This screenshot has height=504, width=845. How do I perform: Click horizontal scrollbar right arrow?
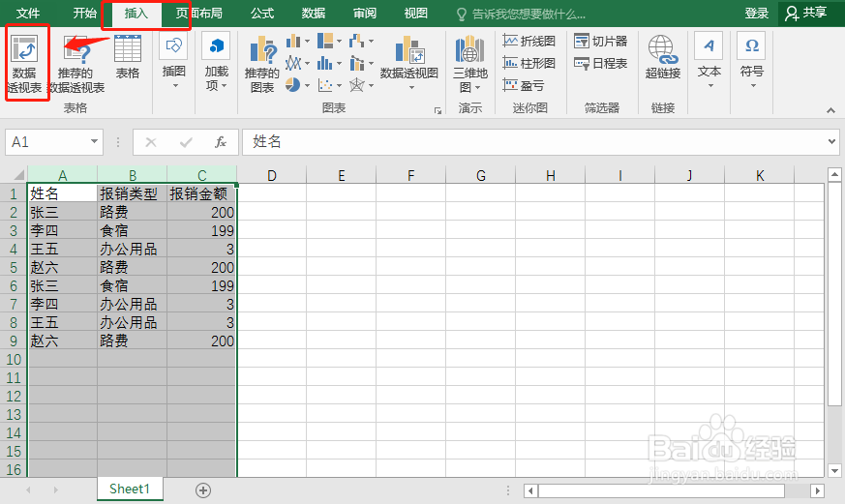(818, 490)
